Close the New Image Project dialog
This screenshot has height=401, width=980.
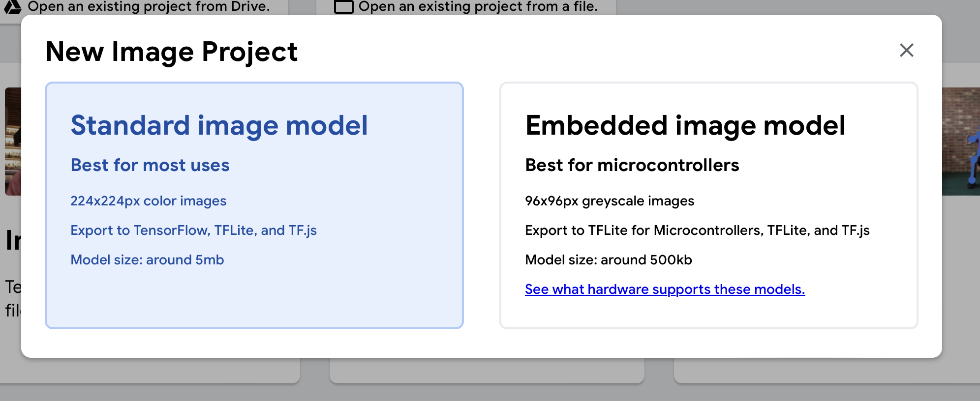click(x=906, y=50)
